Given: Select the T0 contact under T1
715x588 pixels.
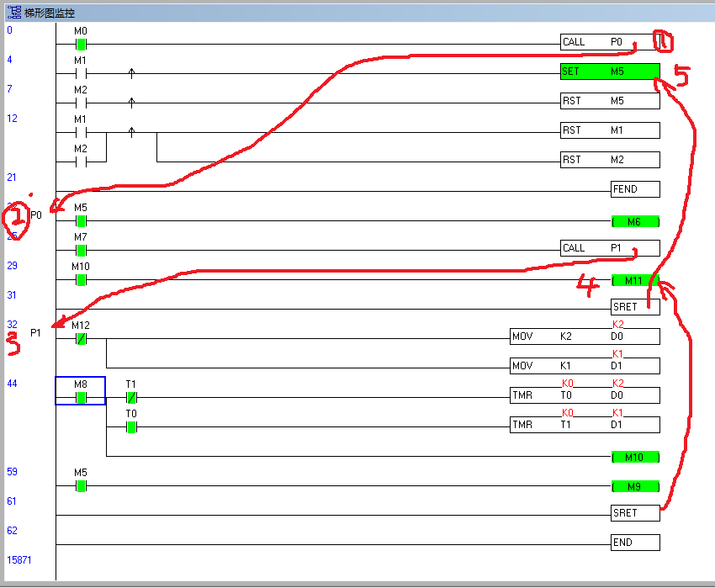Looking at the screenshot, I should (x=131, y=427).
